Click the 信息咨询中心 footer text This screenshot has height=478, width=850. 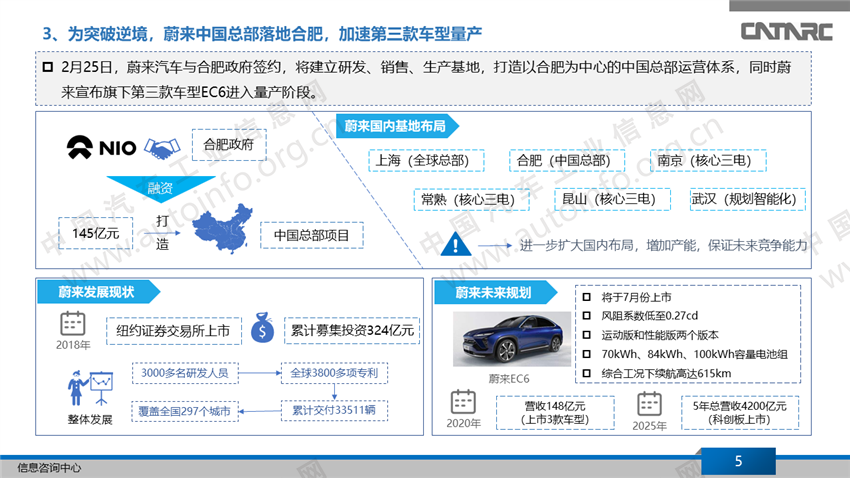point(49,468)
